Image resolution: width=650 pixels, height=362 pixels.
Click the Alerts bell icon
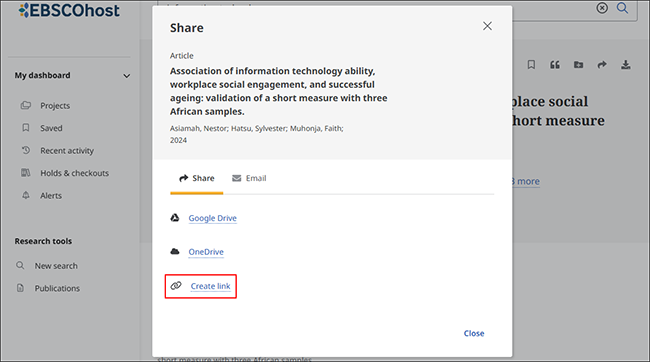tap(26, 195)
